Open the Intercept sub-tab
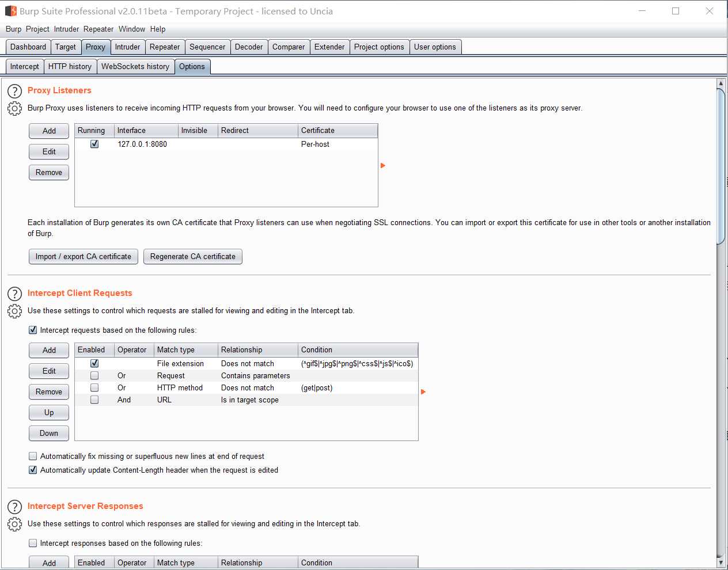The image size is (728, 570). point(25,66)
